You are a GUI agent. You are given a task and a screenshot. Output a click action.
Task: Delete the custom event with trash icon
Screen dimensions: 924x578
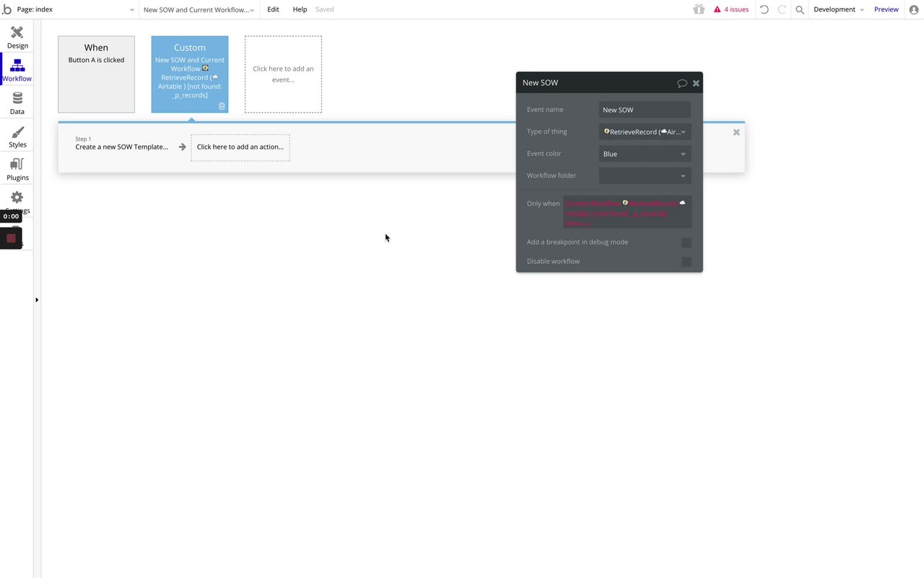(222, 105)
